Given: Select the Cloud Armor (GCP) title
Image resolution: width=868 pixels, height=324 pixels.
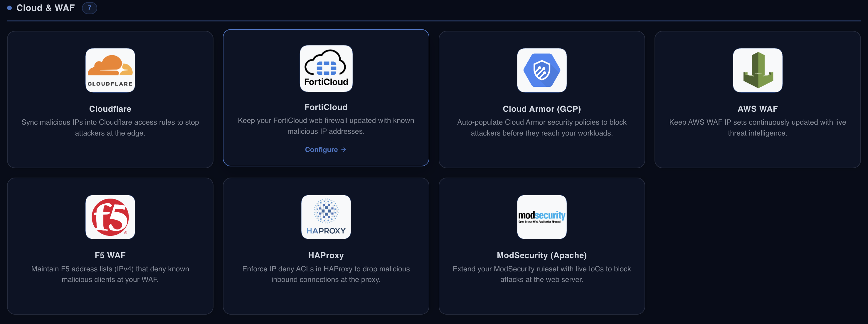Looking at the screenshot, I should [x=542, y=109].
